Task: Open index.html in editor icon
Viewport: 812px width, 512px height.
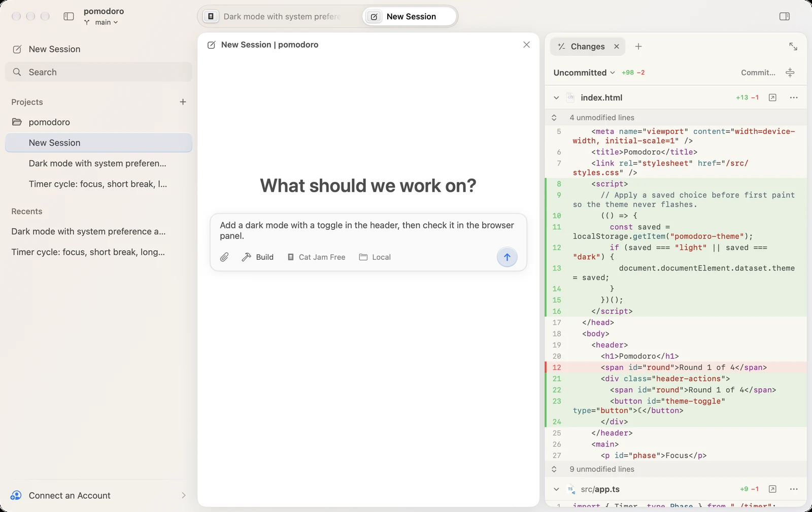Action: click(x=772, y=97)
